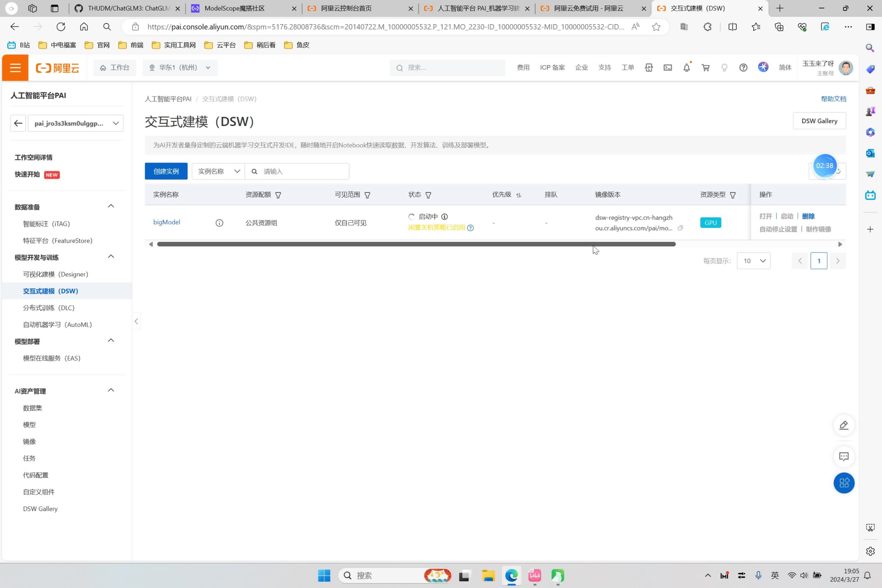Collapse the AI资产管理 section
The width and height of the screenshot is (882, 588).
pyautogui.click(x=111, y=390)
